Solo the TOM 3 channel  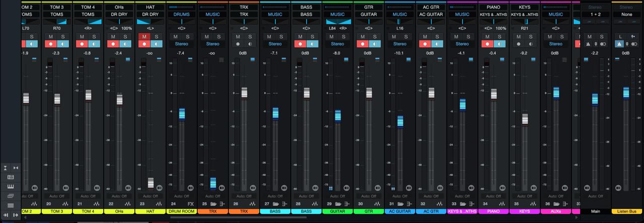(63, 37)
